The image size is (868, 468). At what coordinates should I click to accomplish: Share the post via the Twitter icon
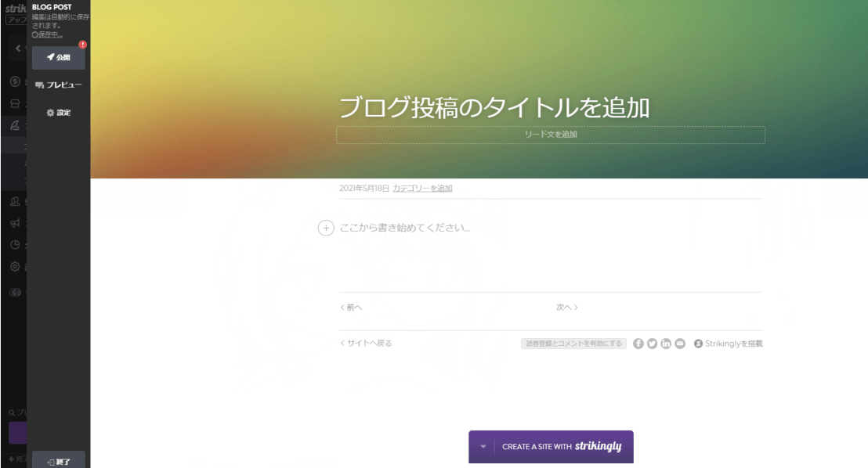tap(652, 344)
